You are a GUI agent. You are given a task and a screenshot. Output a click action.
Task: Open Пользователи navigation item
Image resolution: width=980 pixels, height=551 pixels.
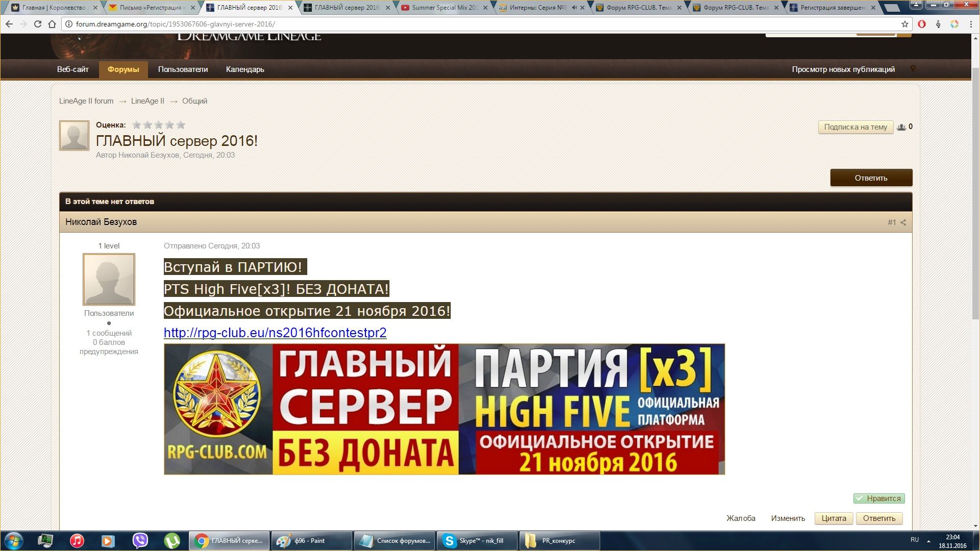[183, 69]
